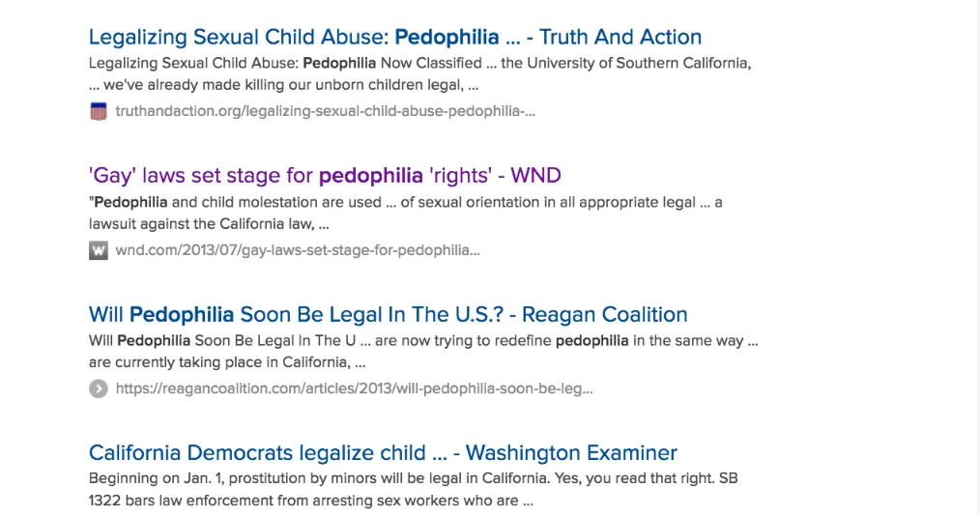Click snippet line starting "Beginning on Jan. 1"

click(x=413, y=478)
